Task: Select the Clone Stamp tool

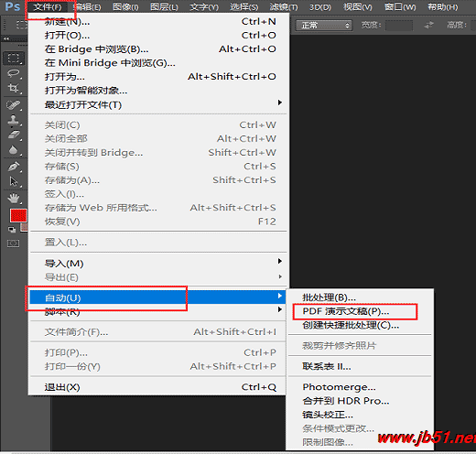Action: coord(14,120)
